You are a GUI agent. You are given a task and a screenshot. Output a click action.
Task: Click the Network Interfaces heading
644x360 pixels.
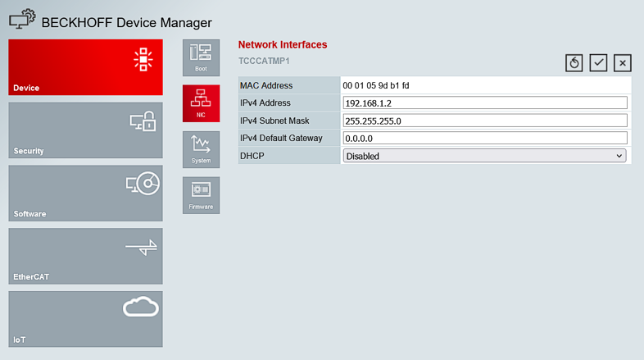click(283, 44)
